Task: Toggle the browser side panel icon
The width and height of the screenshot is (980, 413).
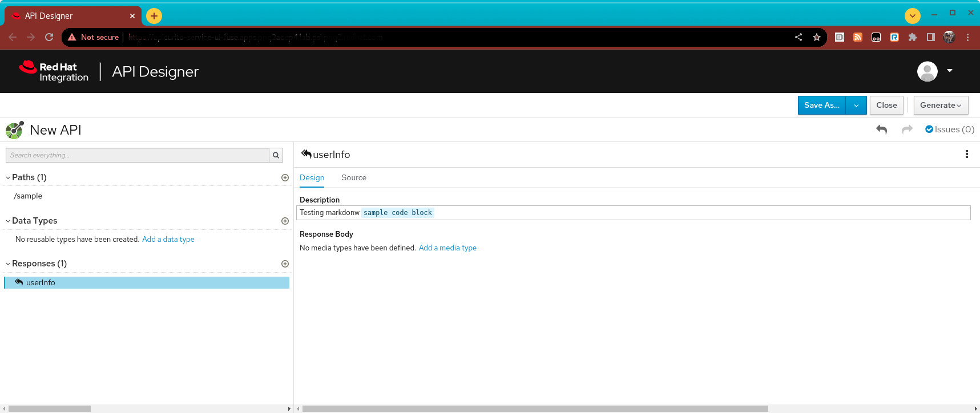Action: (931, 37)
